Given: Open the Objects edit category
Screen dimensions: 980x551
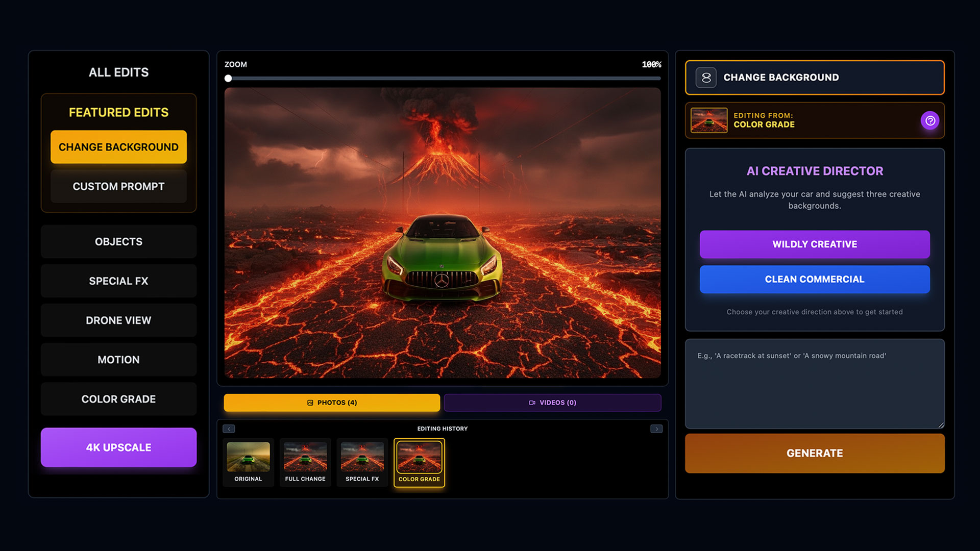Looking at the screenshot, I should (118, 241).
